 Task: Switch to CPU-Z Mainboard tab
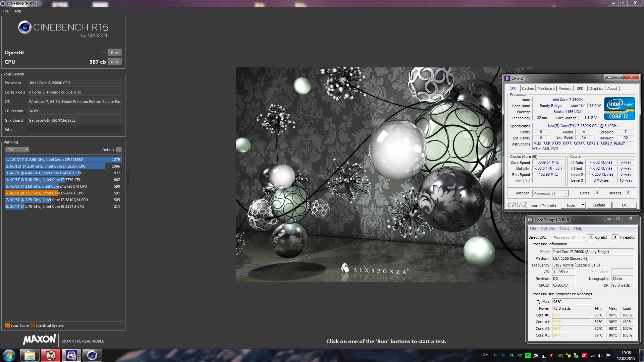(546, 88)
